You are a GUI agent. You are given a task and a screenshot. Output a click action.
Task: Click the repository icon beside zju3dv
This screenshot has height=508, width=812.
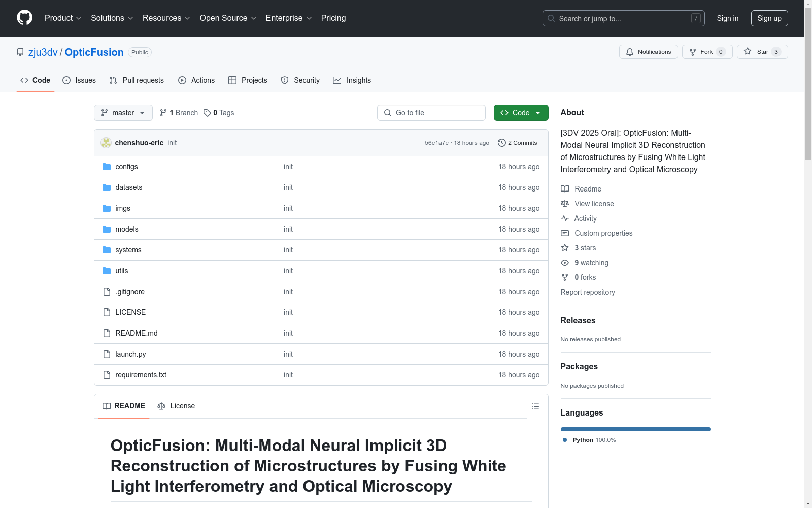pos(20,52)
